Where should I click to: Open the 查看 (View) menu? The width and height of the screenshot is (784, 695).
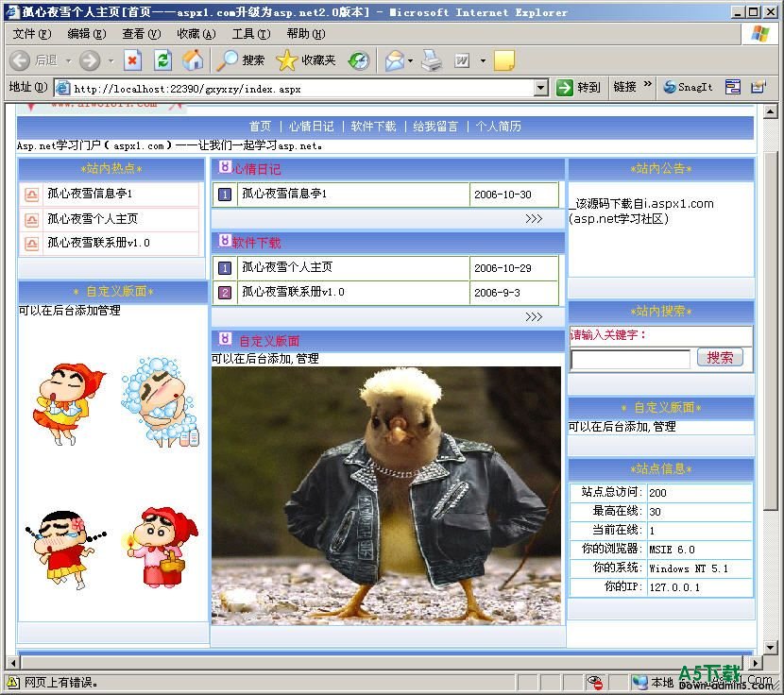tap(141, 34)
